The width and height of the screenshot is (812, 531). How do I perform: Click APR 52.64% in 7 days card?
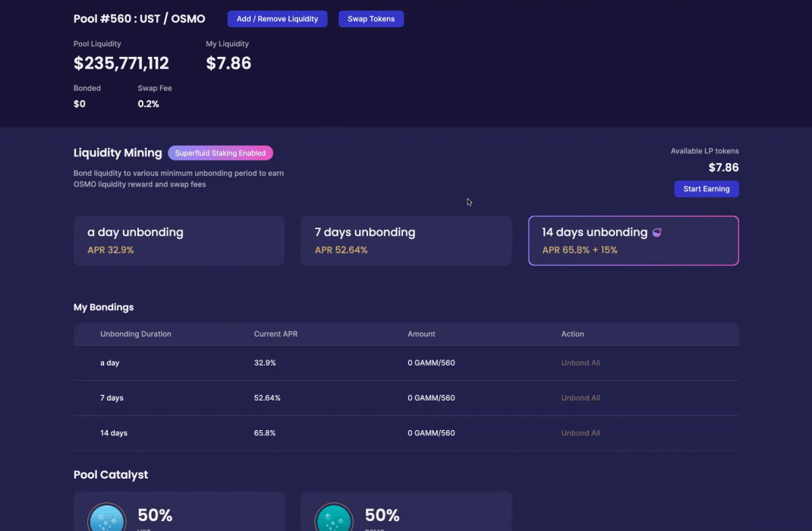coord(341,250)
